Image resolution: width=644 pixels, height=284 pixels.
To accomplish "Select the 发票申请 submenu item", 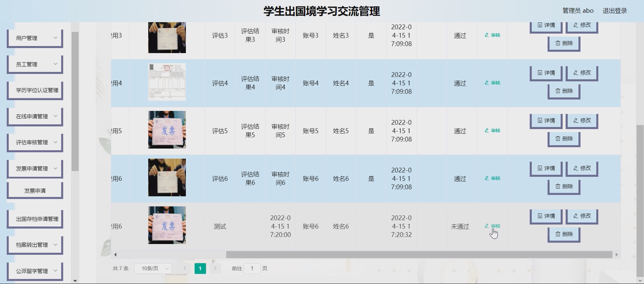I will [35, 191].
